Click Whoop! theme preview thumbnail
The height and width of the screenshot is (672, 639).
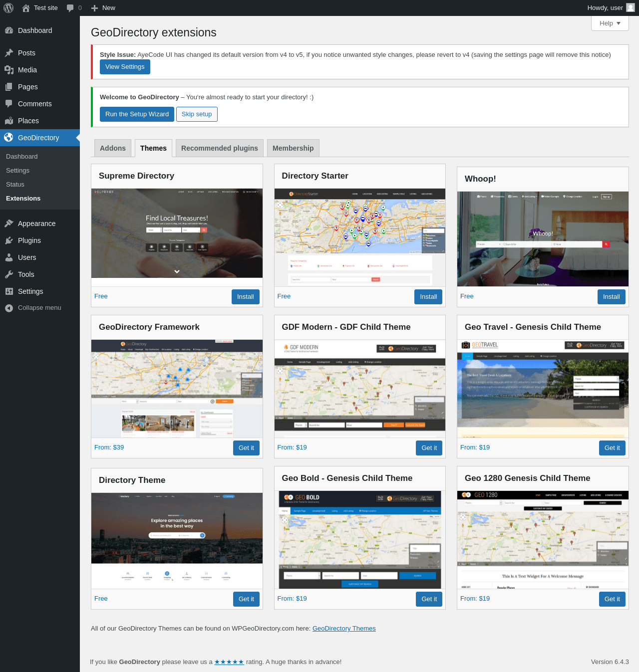(543, 239)
